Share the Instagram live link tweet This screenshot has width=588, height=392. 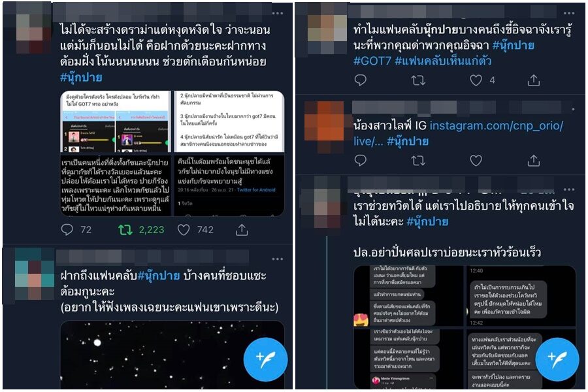(534, 161)
